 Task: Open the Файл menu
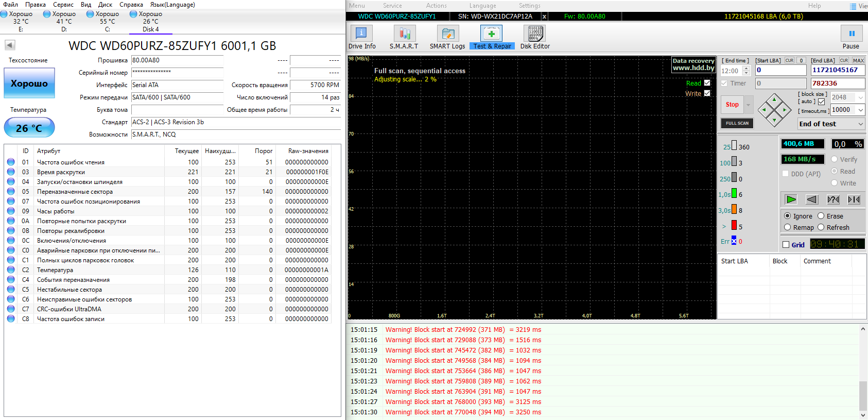click(10, 5)
